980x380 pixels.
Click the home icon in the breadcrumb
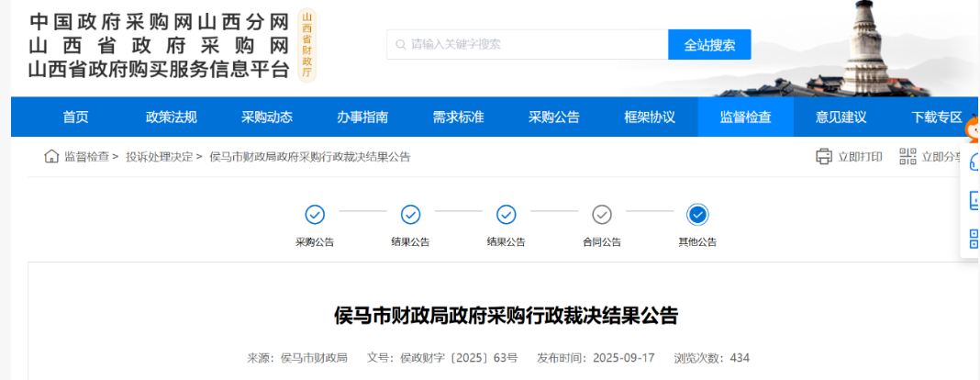pos(51,157)
